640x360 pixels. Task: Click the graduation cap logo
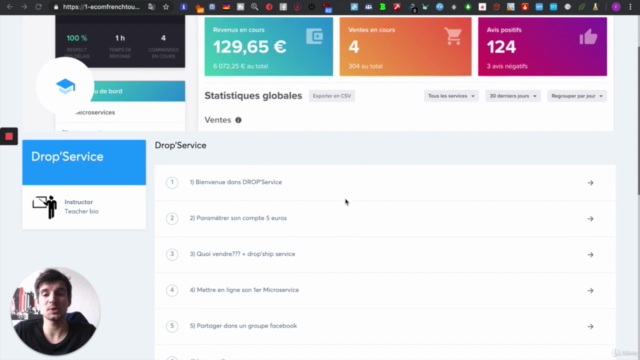coord(65,86)
